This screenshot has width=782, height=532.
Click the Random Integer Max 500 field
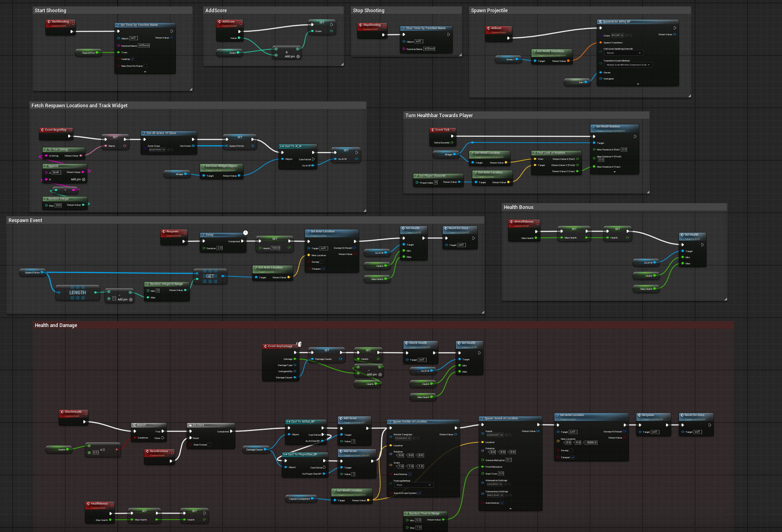[58, 205]
